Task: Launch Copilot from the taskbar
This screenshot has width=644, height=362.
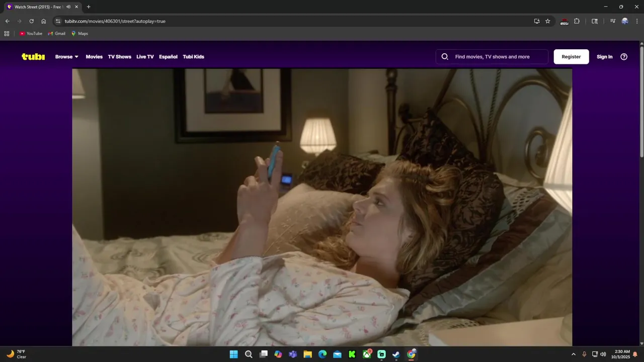Action: point(278,354)
